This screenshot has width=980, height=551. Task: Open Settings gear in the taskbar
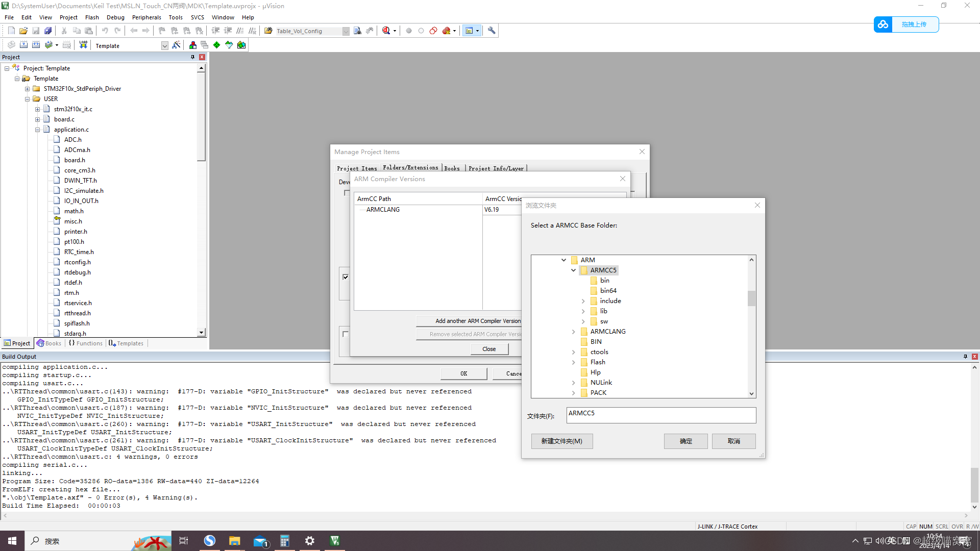[310, 541]
